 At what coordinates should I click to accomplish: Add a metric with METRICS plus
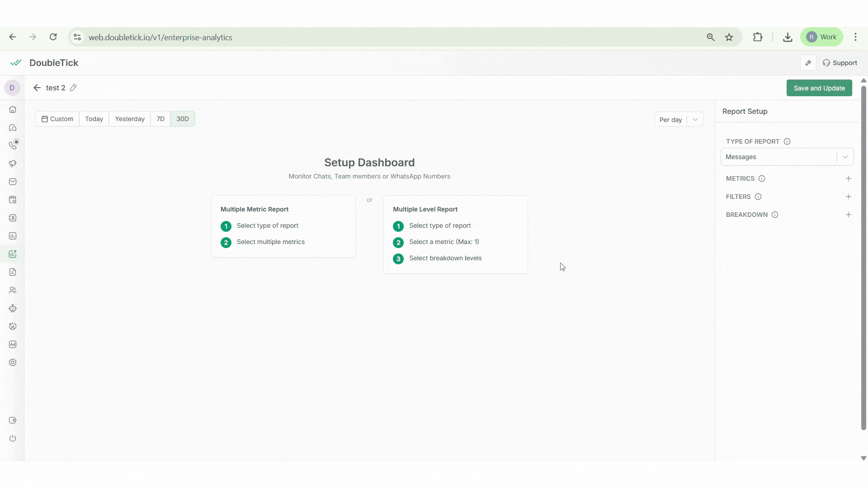849,178
